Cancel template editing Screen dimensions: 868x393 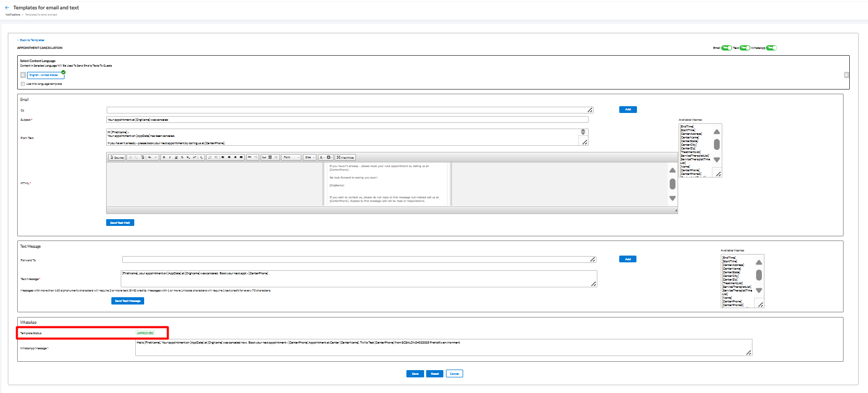point(454,374)
